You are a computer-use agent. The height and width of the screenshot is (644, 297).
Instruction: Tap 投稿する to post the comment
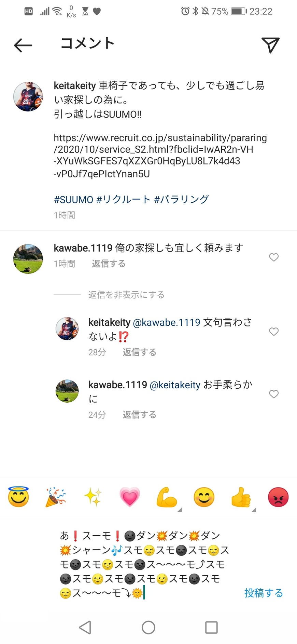264,593
